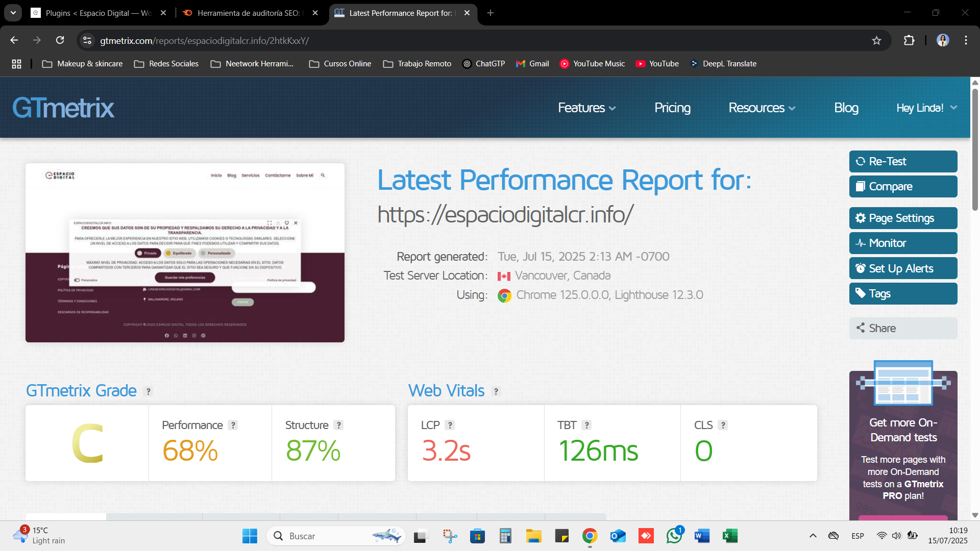Click the GTmetrix Grade help question mark

pos(149,391)
